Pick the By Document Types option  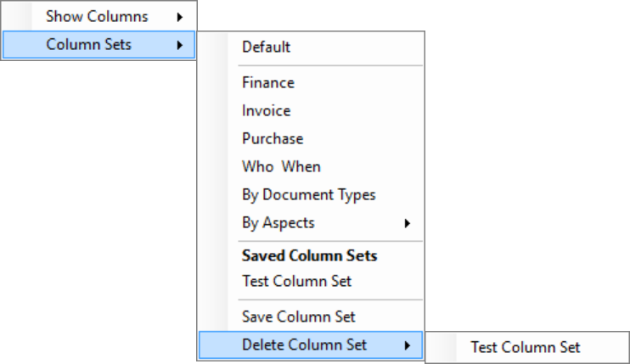click(308, 194)
